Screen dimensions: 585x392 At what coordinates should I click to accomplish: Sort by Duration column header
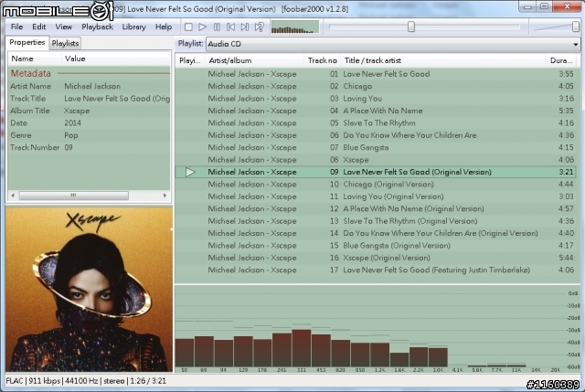pyautogui.click(x=561, y=60)
